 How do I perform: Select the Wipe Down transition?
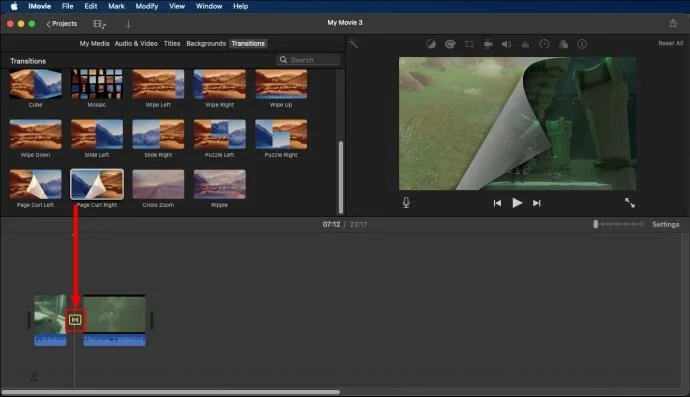(36, 134)
